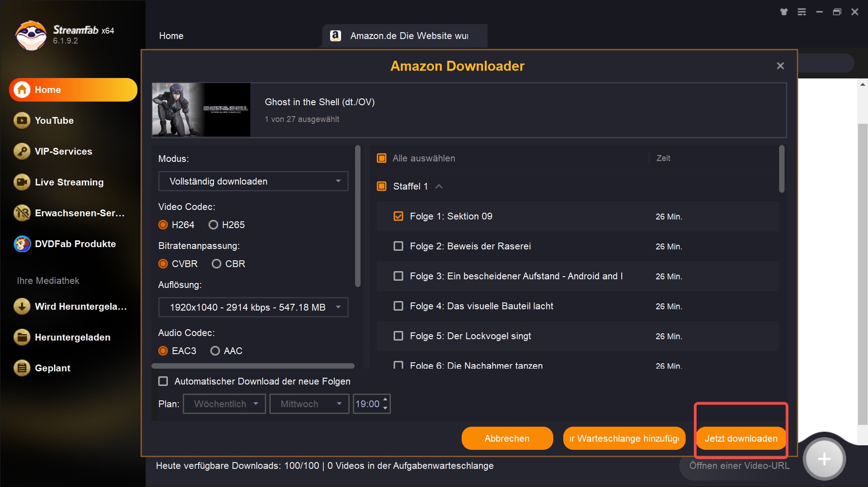Image resolution: width=868 pixels, height=487 pixels.
Task: Click the Heruntergeladen folder icon
Action: click(x=22, y=337)
